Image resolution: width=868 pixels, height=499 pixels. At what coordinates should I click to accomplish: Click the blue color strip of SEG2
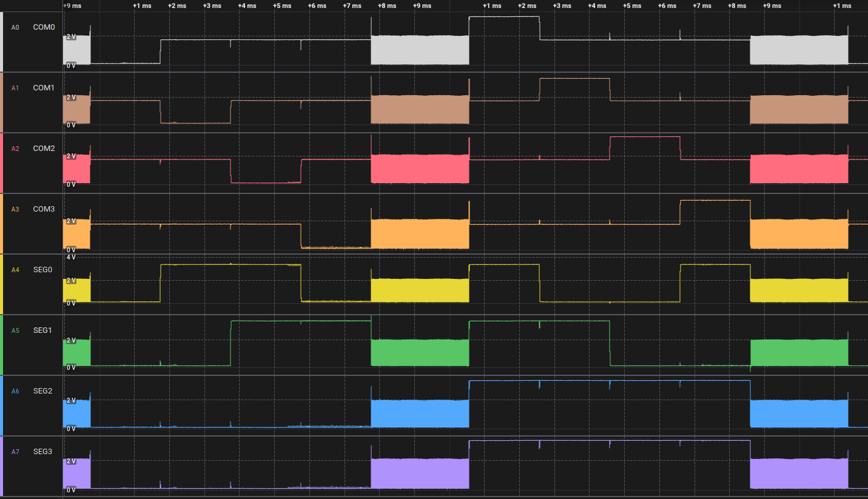point(1,406)
